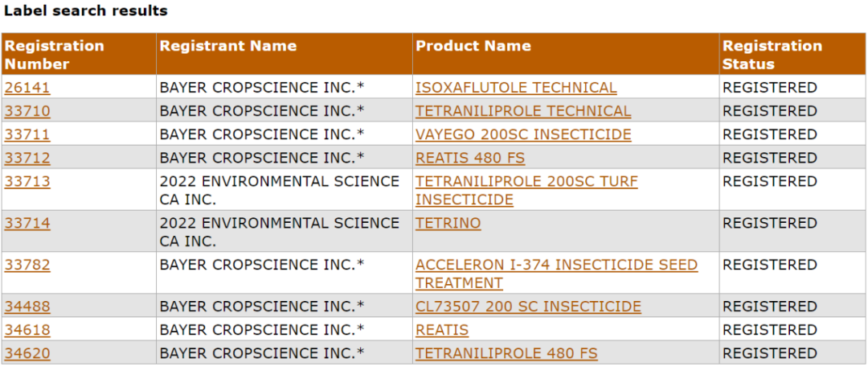View TETRANILIPROLE TECHNICAL product details
The image size is (868, 371).
(x=523, y=111)
